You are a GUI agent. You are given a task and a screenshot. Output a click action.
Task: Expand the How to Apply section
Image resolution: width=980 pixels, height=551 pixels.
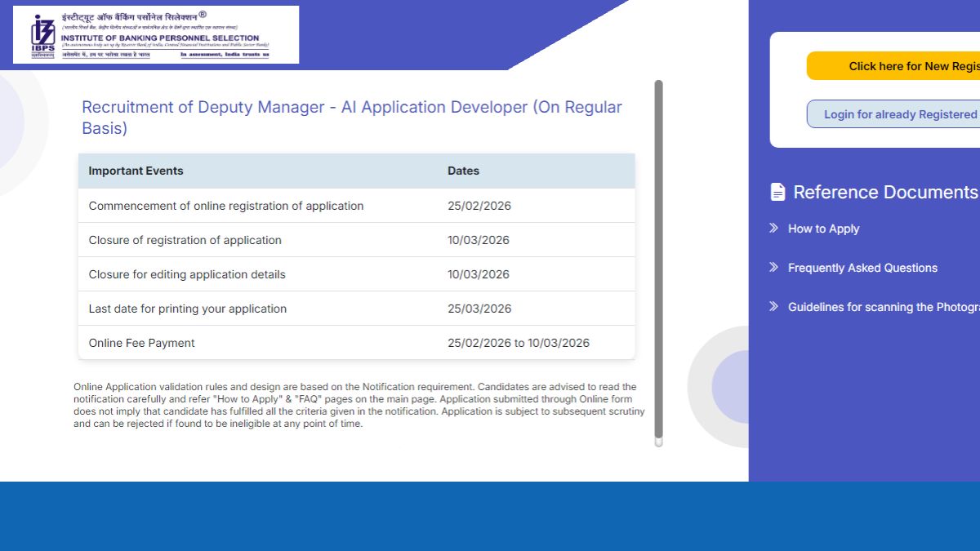823,229
